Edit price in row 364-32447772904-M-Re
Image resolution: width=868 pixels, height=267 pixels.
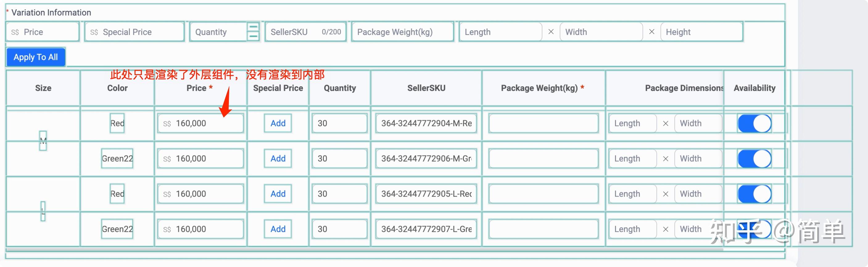pyautogui.click(x=200, y=124)
